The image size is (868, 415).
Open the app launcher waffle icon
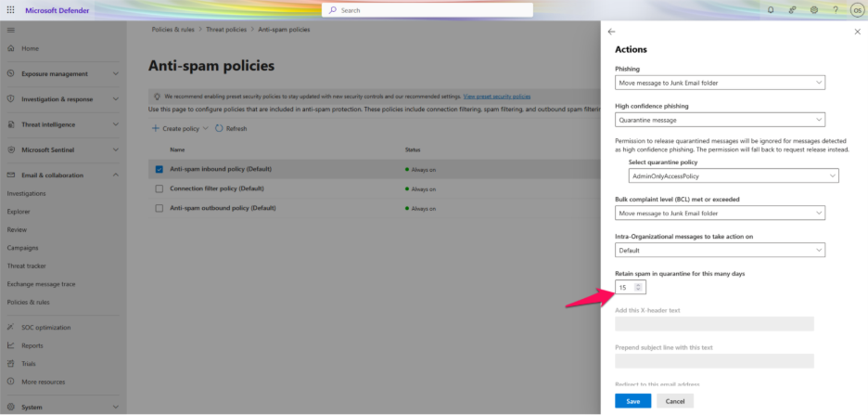point(11,10)
